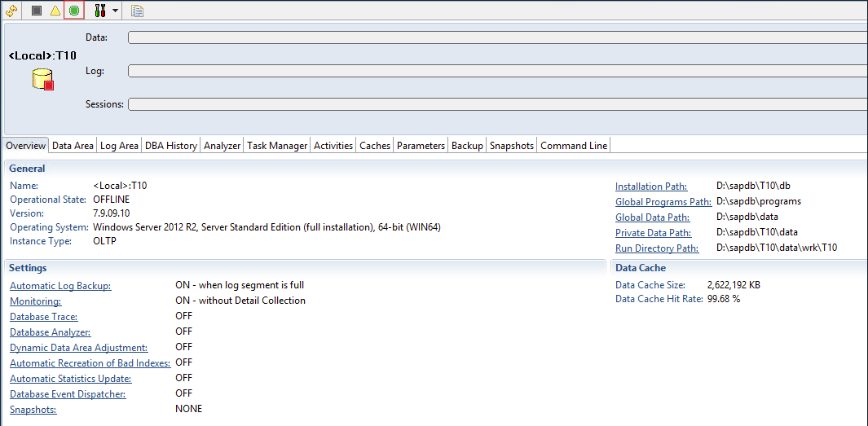Viewport: 868px width, 426px height.
Task: Open the Parameters tab
Action: [421, 146]
